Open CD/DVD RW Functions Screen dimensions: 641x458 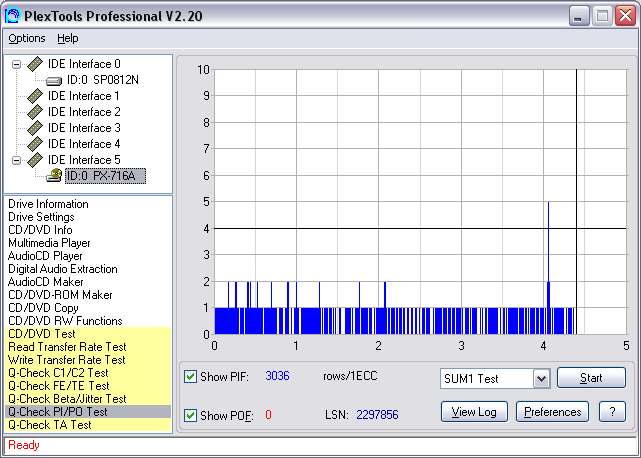click(x=65, y=321)
